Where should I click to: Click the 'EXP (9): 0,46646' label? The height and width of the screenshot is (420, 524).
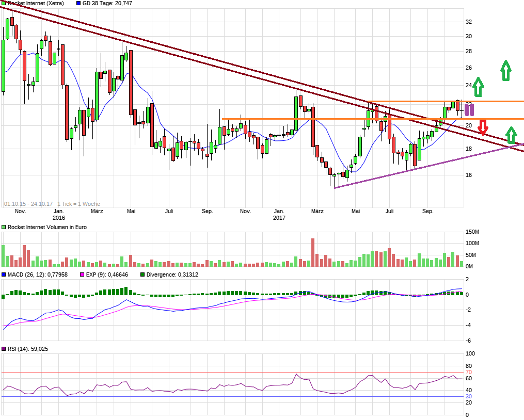pyautogui.click(x=107, y=274)
